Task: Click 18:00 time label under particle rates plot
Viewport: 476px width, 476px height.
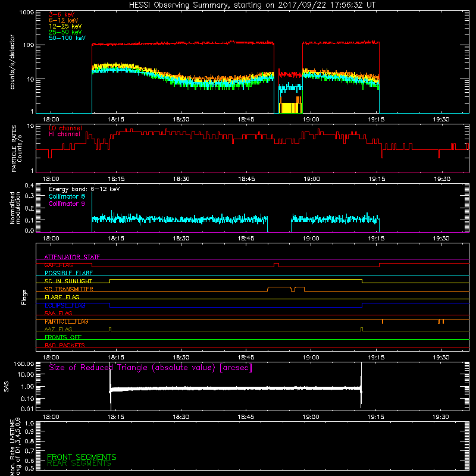Action: [51, 179]
